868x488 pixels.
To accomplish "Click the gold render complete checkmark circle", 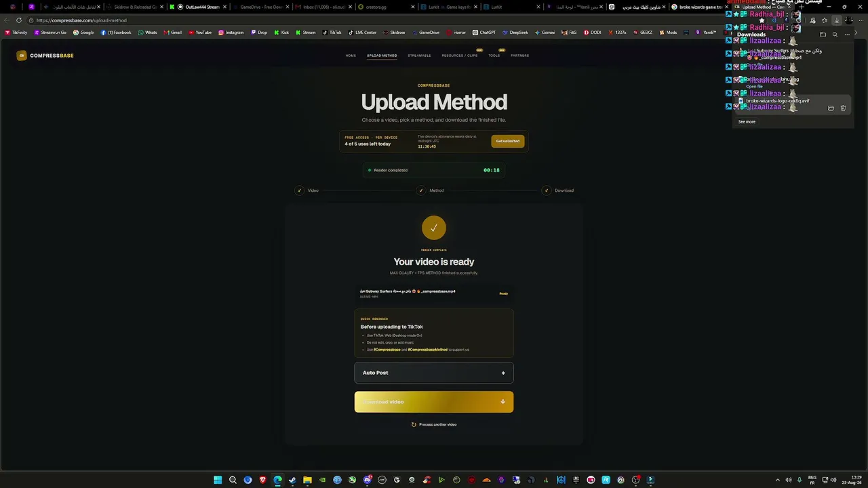I will point(434,228).
